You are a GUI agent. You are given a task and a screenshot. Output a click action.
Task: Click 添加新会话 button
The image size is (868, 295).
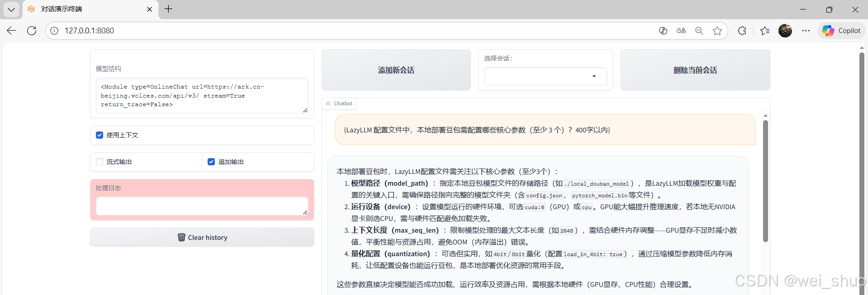click(x=396, y=70)
